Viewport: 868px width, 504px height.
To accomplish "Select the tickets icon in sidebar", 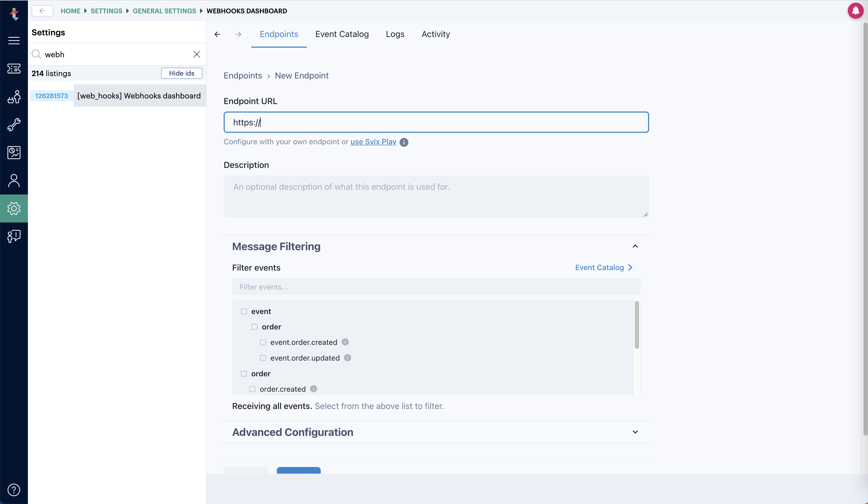I will (14, 69).
